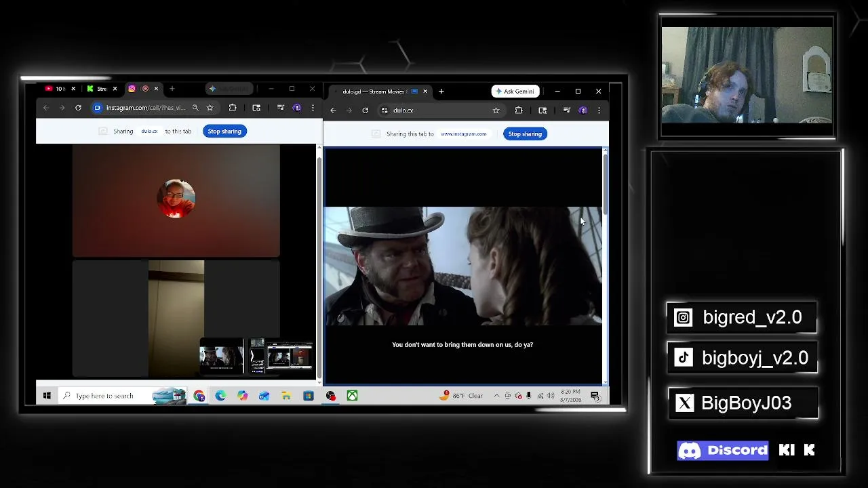View site information for dulo.cx
This screenshot has width=868, height=488.
384,110
